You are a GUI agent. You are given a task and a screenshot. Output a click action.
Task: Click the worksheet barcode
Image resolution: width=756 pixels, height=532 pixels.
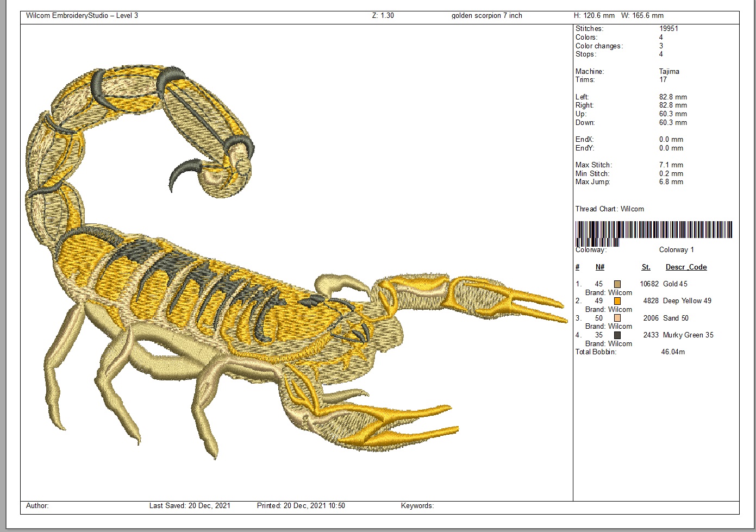tap(653, 231)
